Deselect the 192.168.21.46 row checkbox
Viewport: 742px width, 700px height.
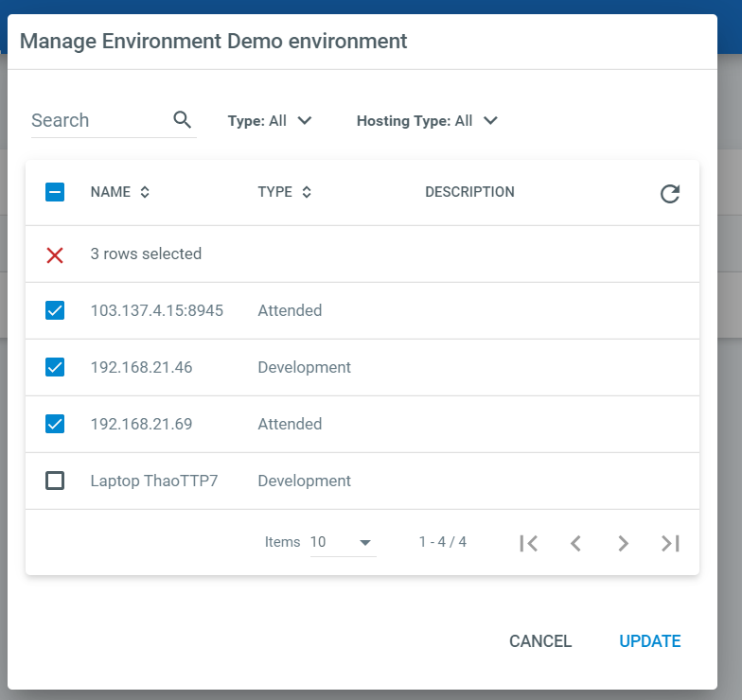point(55,367)
